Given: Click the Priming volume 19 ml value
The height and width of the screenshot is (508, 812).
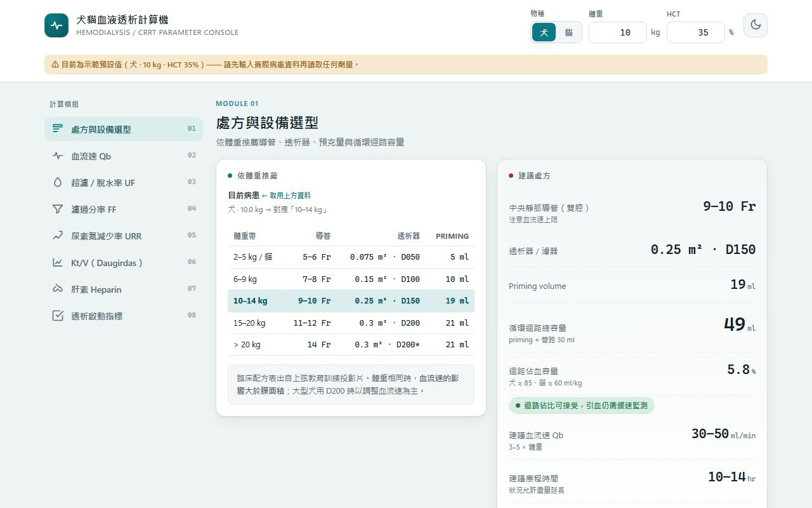Looking at the screenshot, I should [743, 284].
